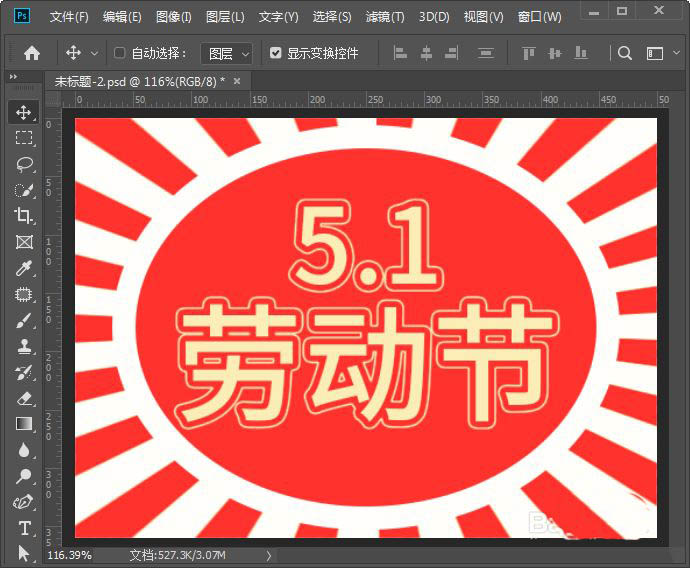Open the 3D(D) menu
This screenshot has width=690, height=568.
[434, 17]
